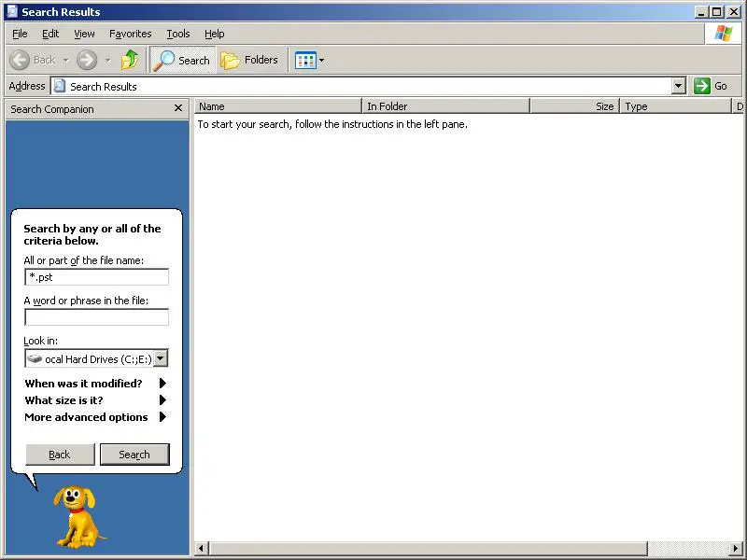Maximize the Search Results window

click(716, 12)
